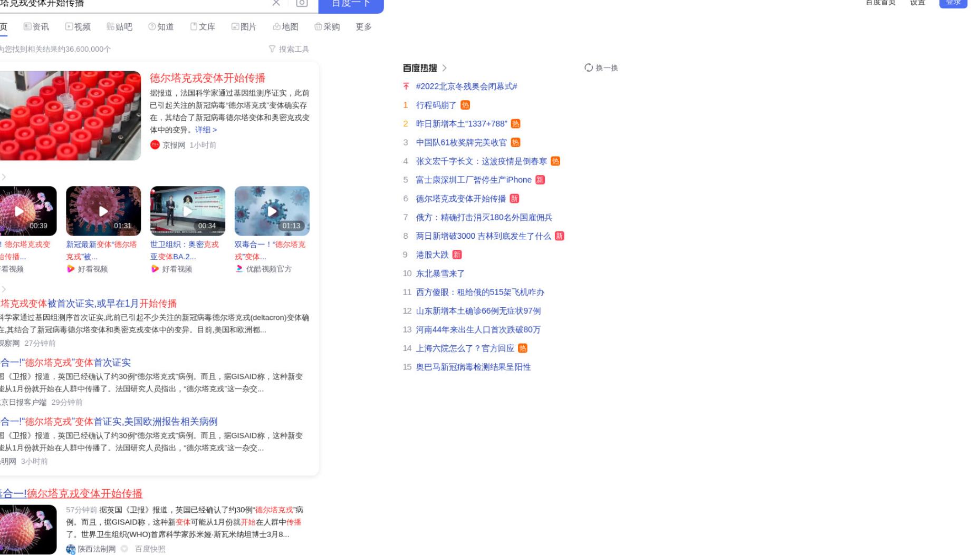Open hot search item 6 德尔塔克戎变体开始传播
This screenshot has height=555, width=980.
pos(460,199)
